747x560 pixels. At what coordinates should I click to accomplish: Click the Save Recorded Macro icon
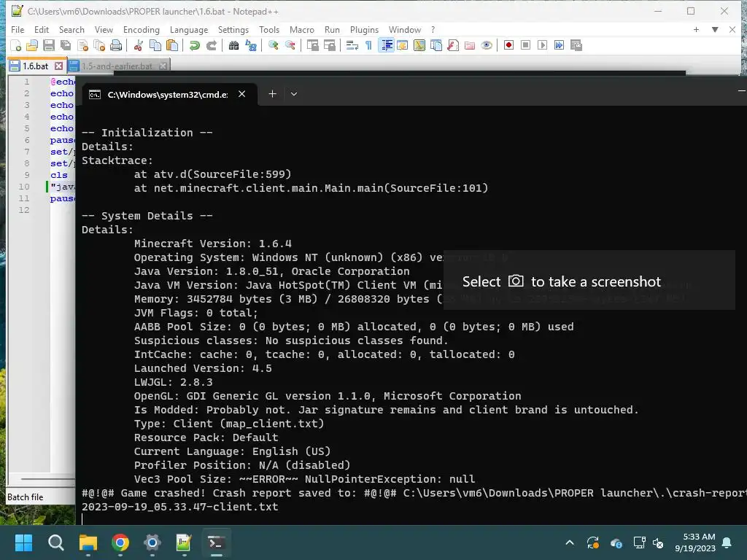tap(576, 45)
